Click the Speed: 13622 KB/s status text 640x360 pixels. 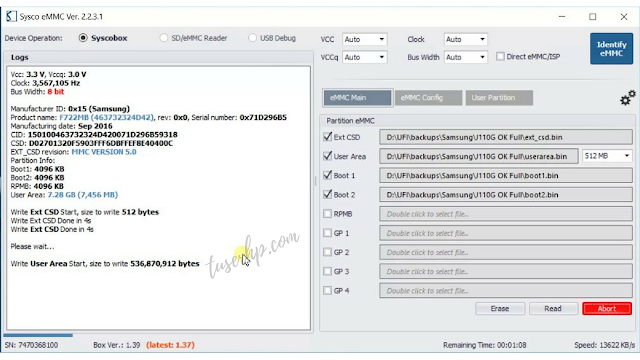605,345
